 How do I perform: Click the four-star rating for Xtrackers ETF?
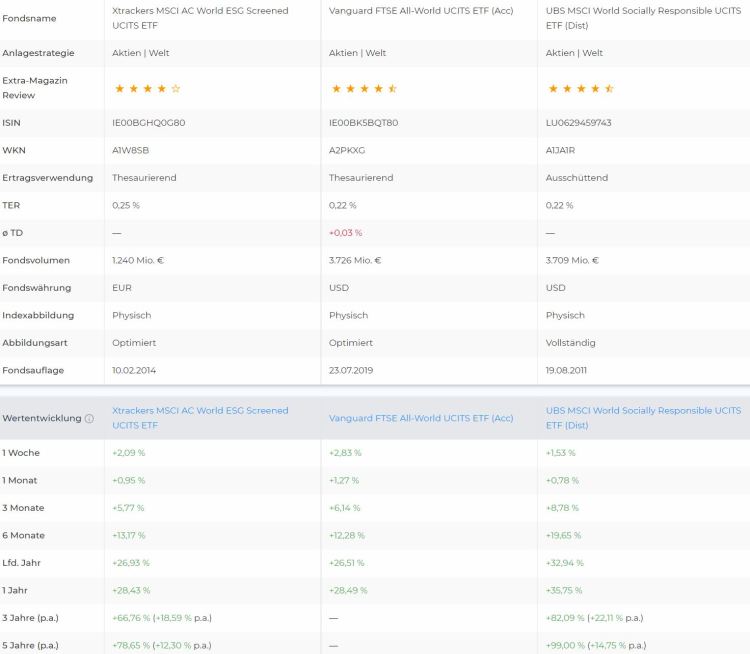click(147, 89)
